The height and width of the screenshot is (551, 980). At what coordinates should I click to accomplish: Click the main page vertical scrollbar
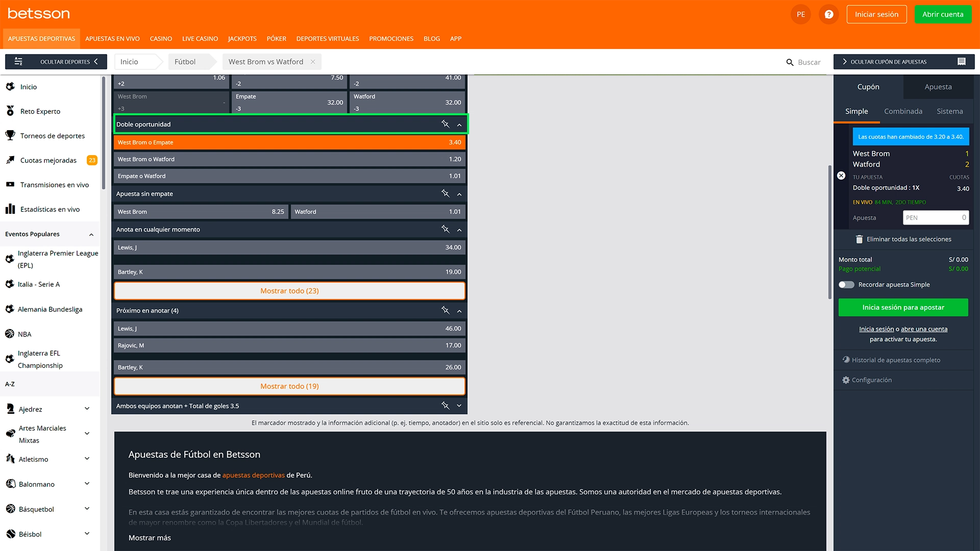pyautogui.click(x=829, y=232)
